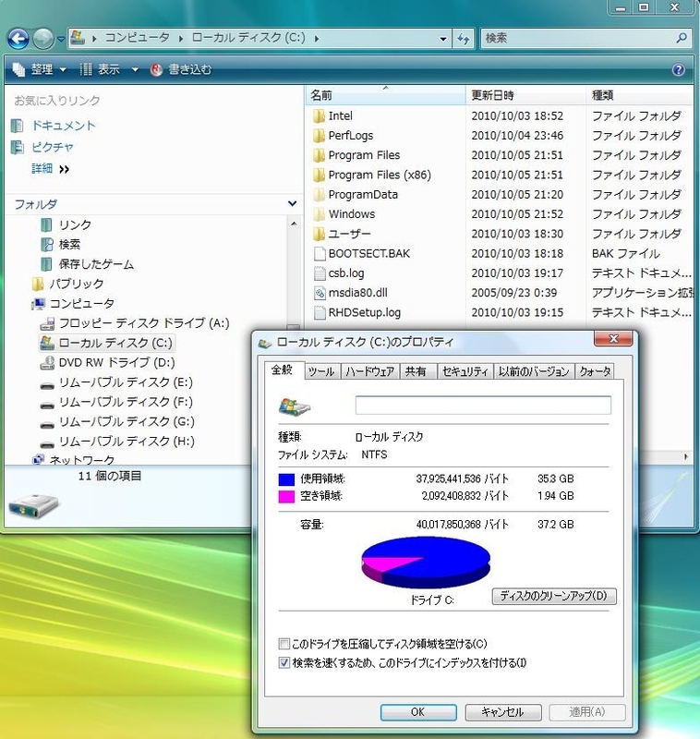Select the Program Files folder icon
The width and height of the screenshot is (700, 739).
320,155
